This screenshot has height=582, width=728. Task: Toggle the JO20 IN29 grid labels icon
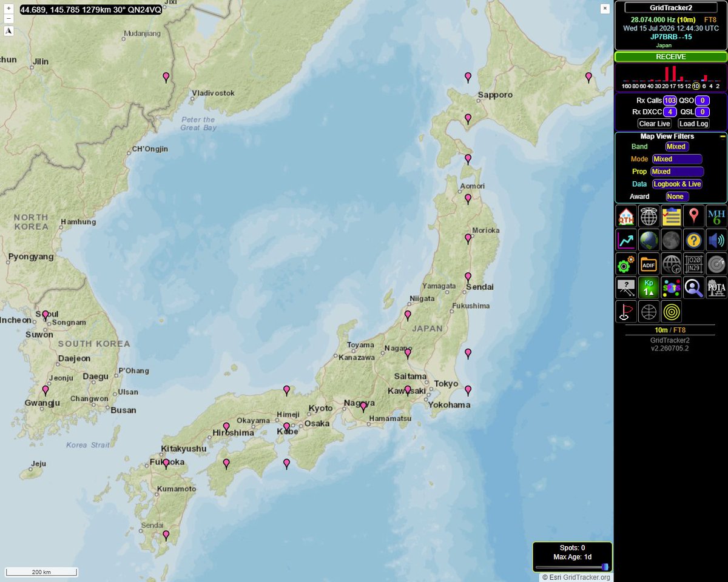tap(694, 264)
